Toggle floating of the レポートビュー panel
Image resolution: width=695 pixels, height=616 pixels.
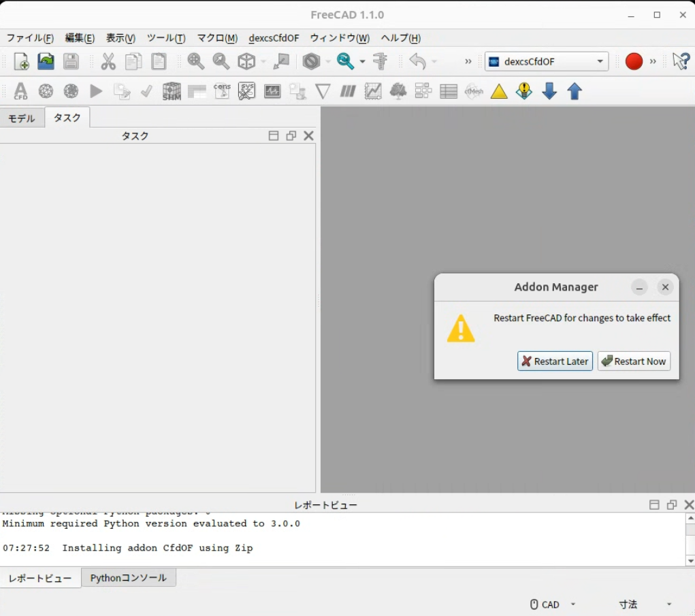click(x=671, y=505)
